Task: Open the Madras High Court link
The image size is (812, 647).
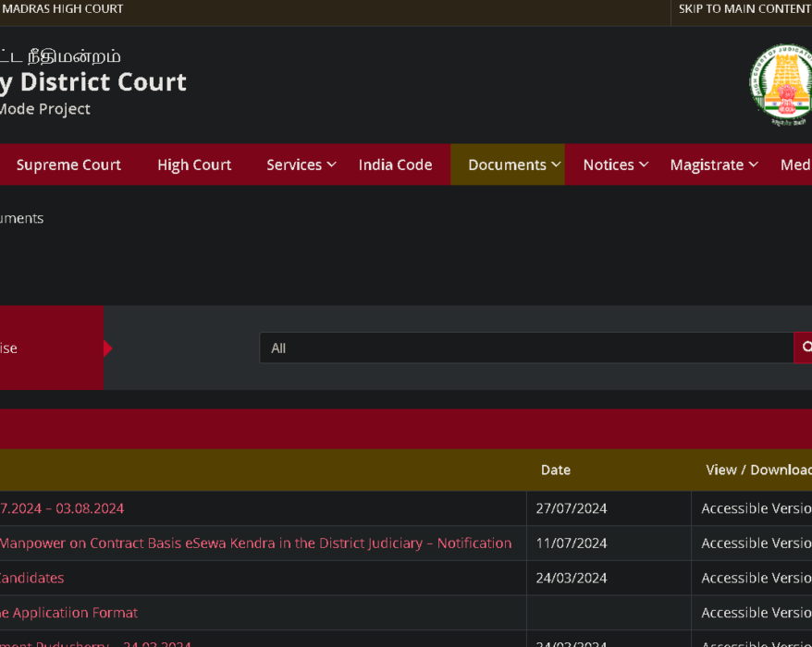Action: [62, 9]
